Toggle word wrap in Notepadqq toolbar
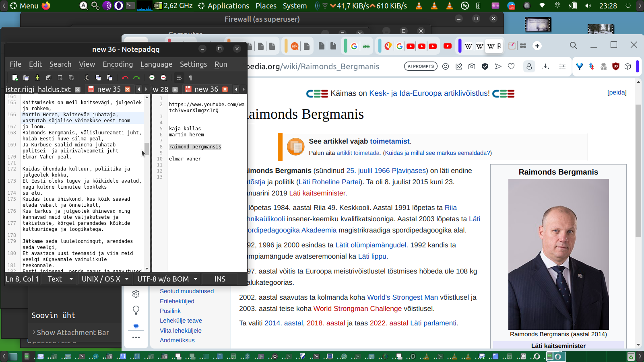 click(x=179, y=78)
